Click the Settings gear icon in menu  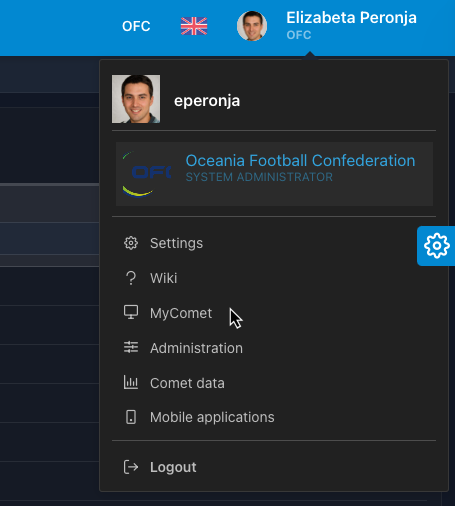pos(131,243)
